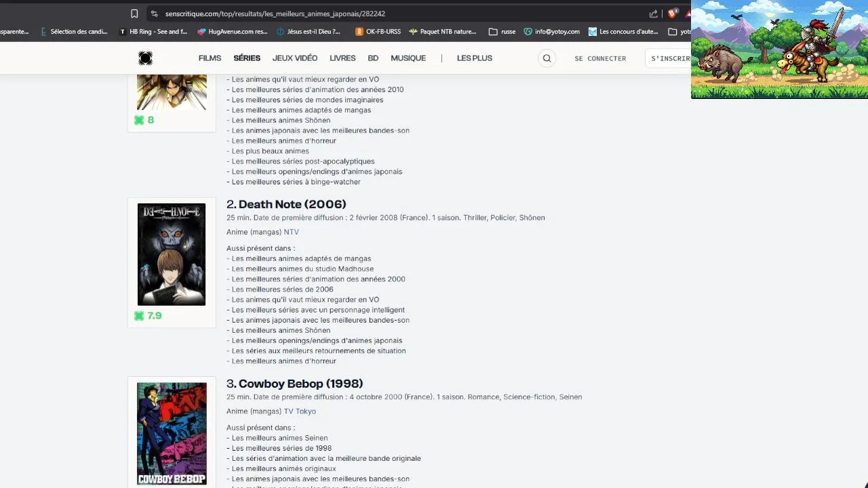The image size is (868, 488).
Task: Open 'Les meilleurs animés originaux'
Action: click(x=283, y=468)
